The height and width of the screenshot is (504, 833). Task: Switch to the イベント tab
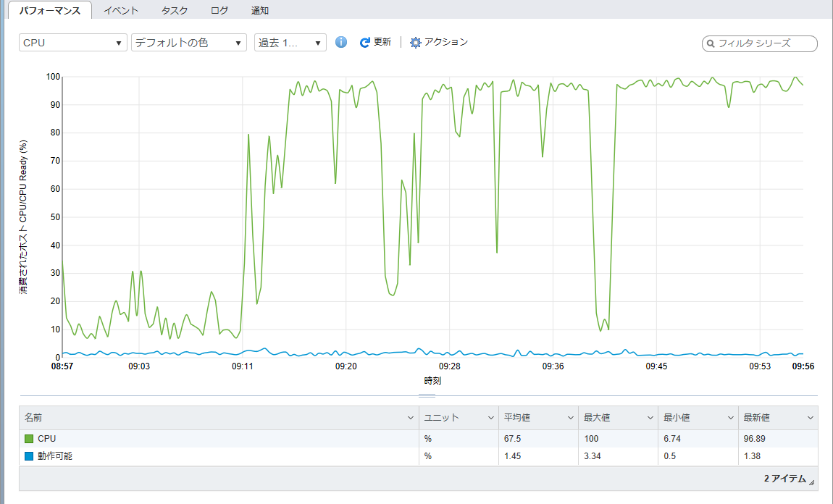click(122, 10)
